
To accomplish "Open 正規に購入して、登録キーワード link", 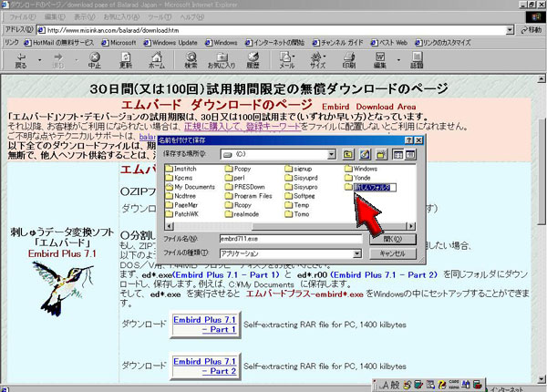I will tap(243, 126).
